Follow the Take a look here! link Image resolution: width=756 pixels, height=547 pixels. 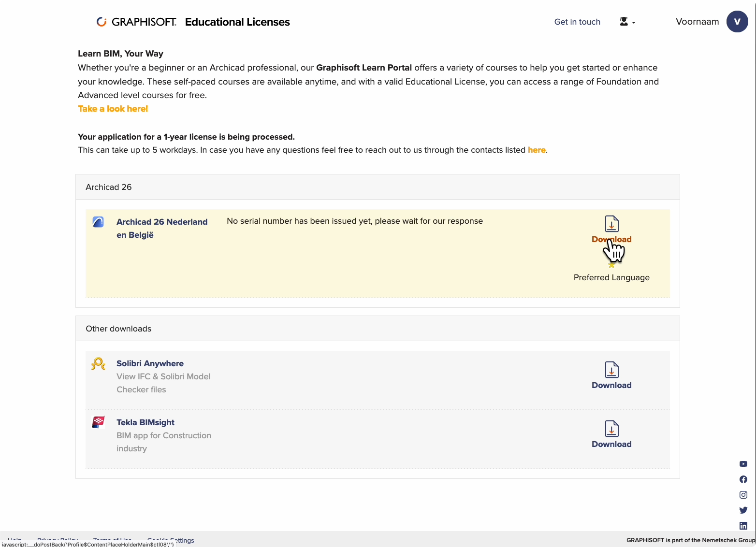(x=113, y=109)
